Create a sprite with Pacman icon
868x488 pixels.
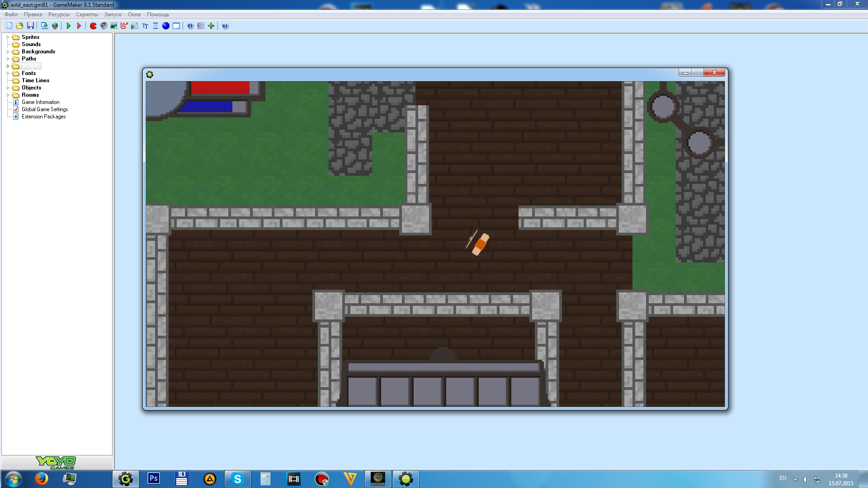pyautogui.click(x=93, y=26)
